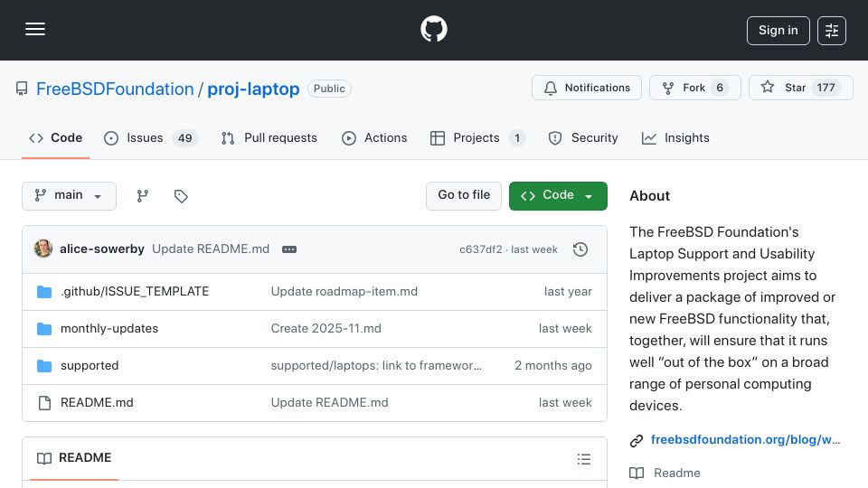Open the hamburger navigation menu
Viewport: 868px width, 488px height.
[35, 29]
